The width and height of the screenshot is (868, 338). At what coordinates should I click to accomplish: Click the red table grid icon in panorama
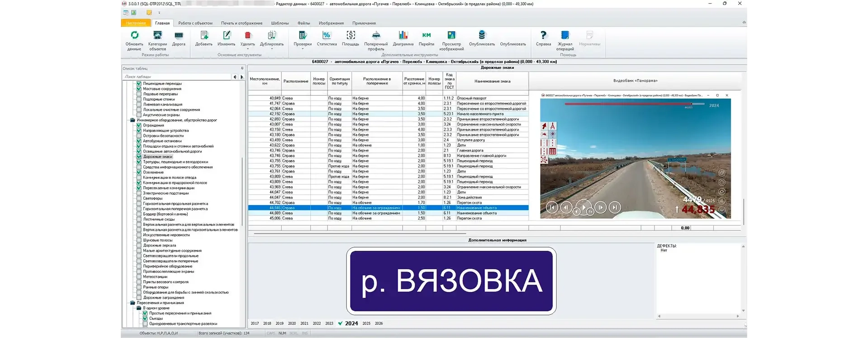pos(552,152)
